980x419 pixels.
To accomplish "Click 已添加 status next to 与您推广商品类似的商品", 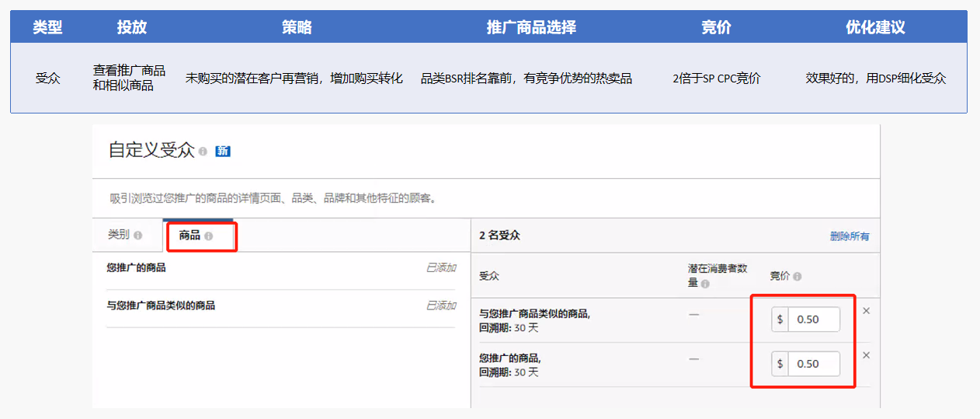I will coord(440,306).
